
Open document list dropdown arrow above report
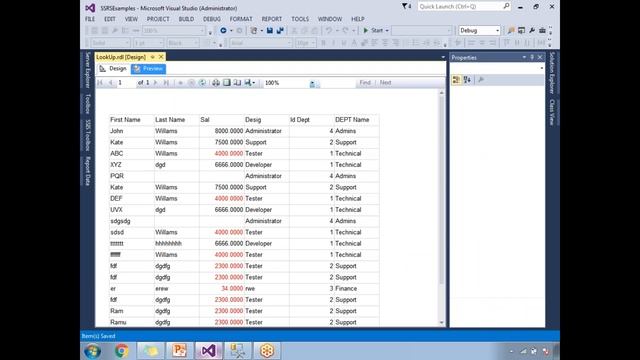(443, 57)
